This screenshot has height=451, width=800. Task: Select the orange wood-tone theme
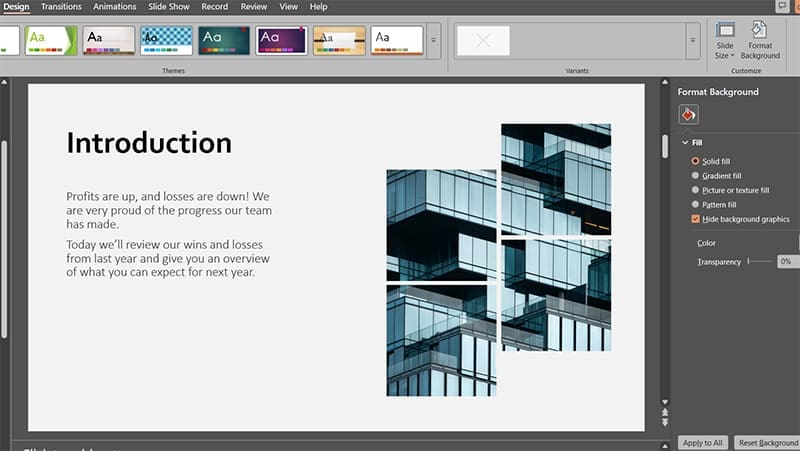339,40
